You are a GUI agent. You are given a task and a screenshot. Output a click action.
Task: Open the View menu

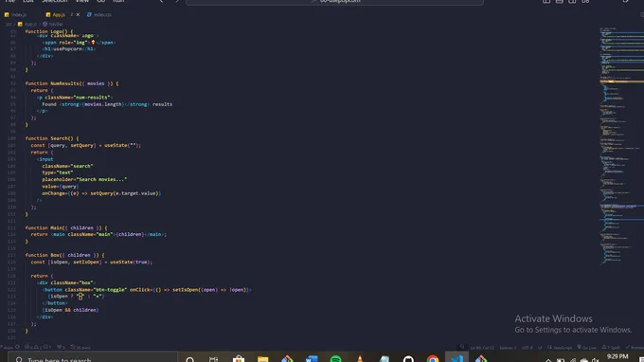pos(82,1)
